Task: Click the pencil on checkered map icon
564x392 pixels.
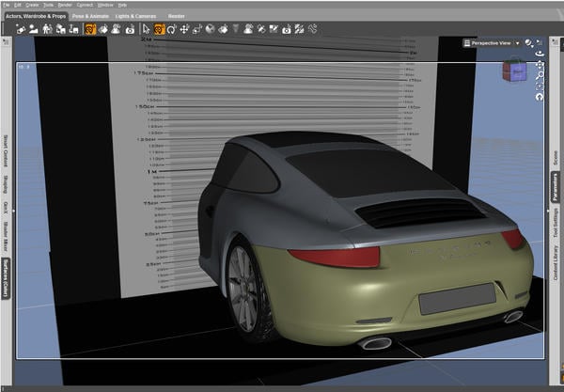Action: 274,29
